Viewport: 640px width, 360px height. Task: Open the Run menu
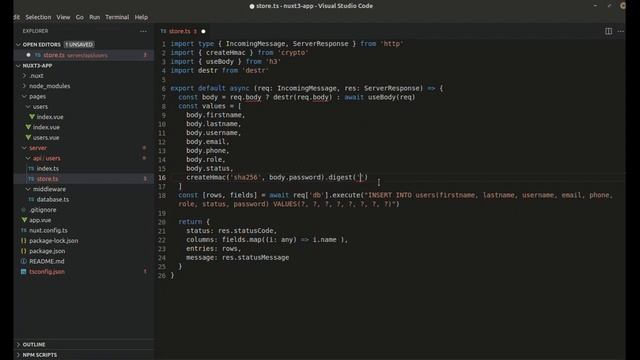(94, 17)
